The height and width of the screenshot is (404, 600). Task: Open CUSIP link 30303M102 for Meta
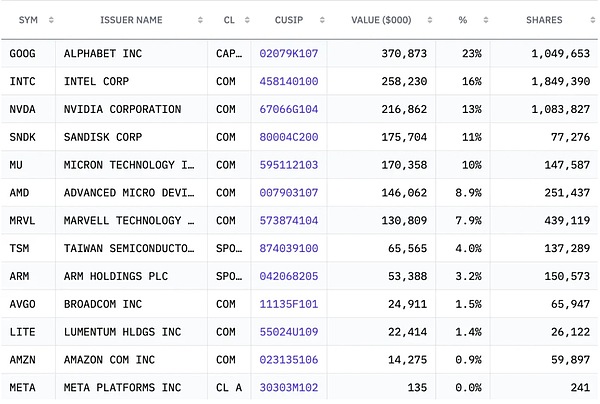[x=289, y=388]
